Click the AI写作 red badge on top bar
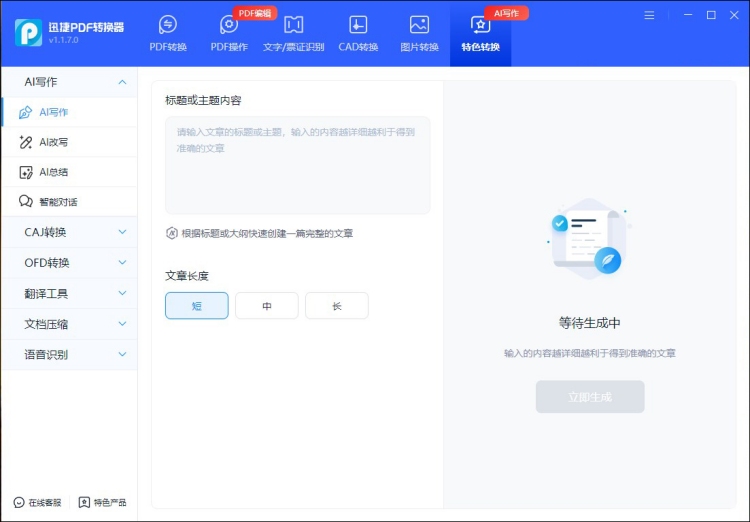The image size is (750, 522). [x=506, y=13]
